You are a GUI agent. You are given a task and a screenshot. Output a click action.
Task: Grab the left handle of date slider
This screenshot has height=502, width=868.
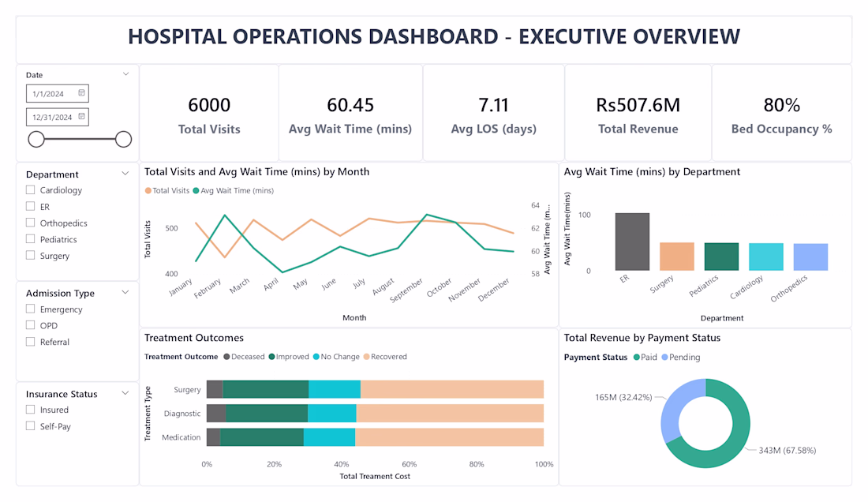click(36, 139)
